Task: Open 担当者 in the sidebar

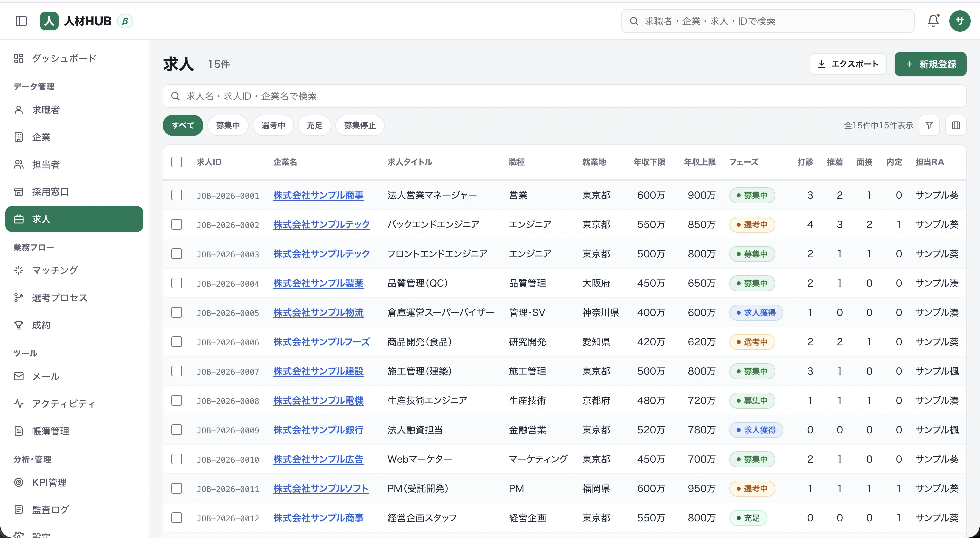Action: 74,164
